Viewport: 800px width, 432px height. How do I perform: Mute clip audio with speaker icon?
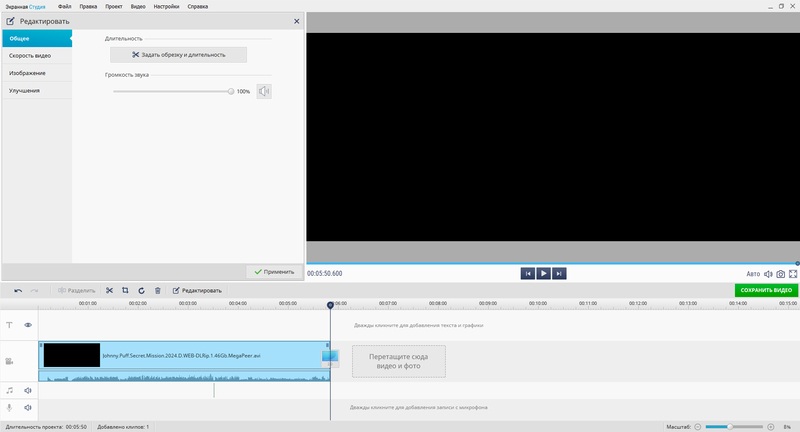click(x=264, y=91)
